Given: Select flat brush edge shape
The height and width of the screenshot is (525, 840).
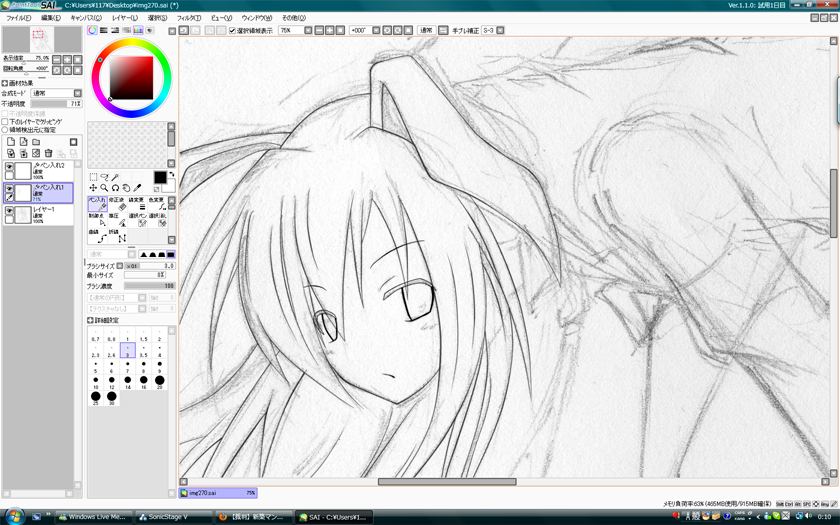Looking at the screenshot, I should coord(171,254).
